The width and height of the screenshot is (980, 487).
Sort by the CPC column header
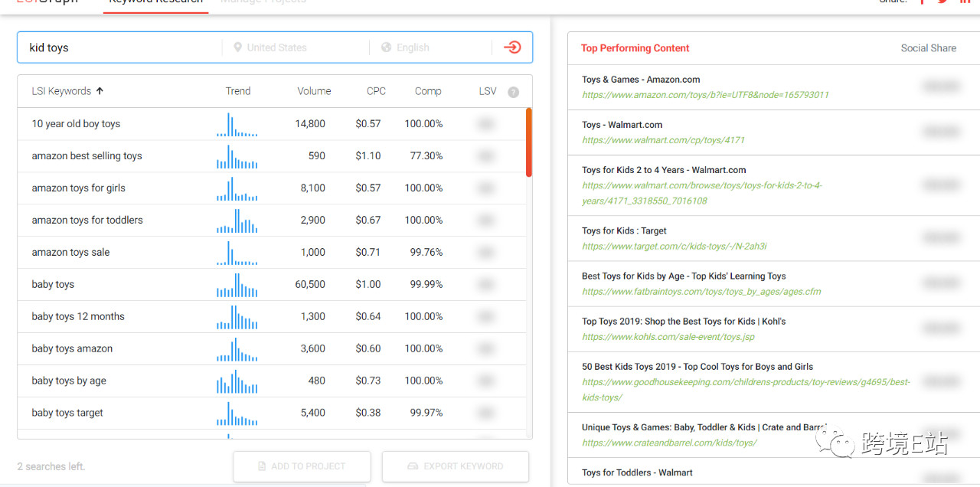click(376, 91)
